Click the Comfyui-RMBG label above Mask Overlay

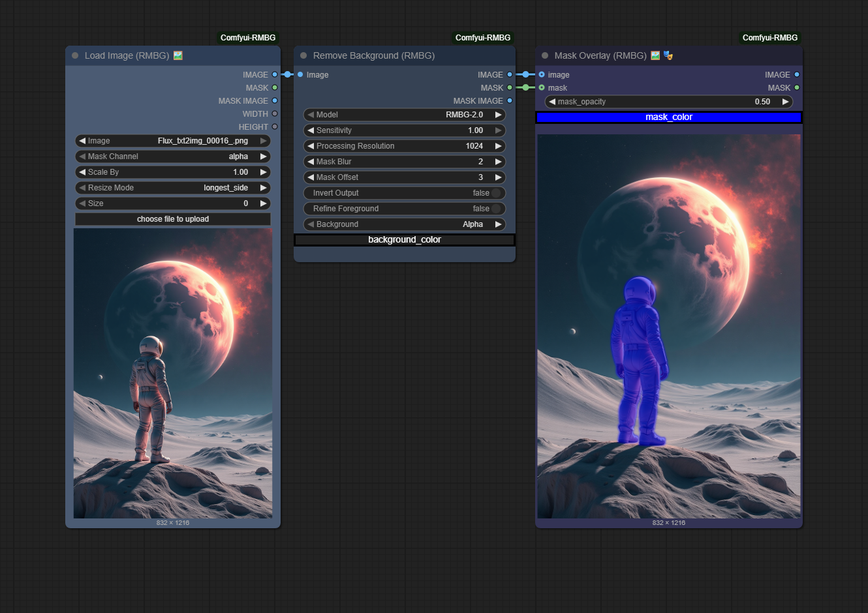click(769, 37)
